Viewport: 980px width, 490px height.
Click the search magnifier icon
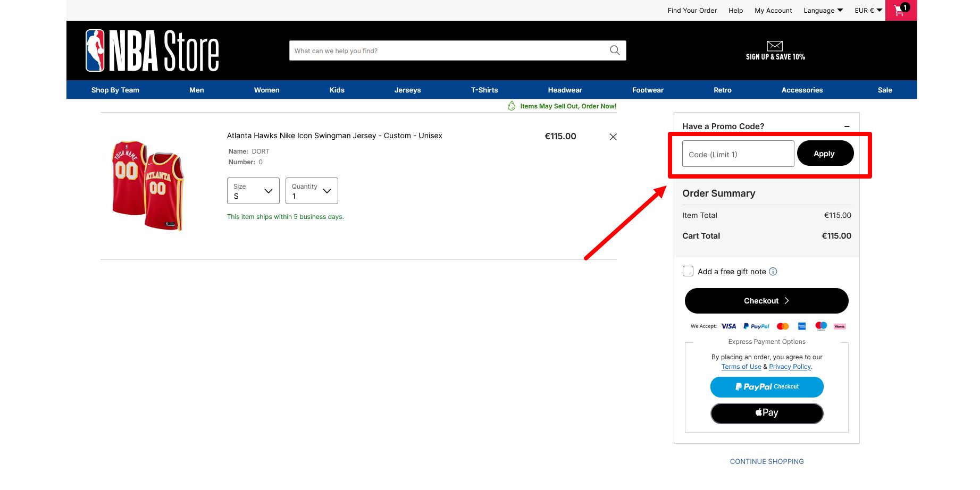pyautogui.click(x=615, y=50)
